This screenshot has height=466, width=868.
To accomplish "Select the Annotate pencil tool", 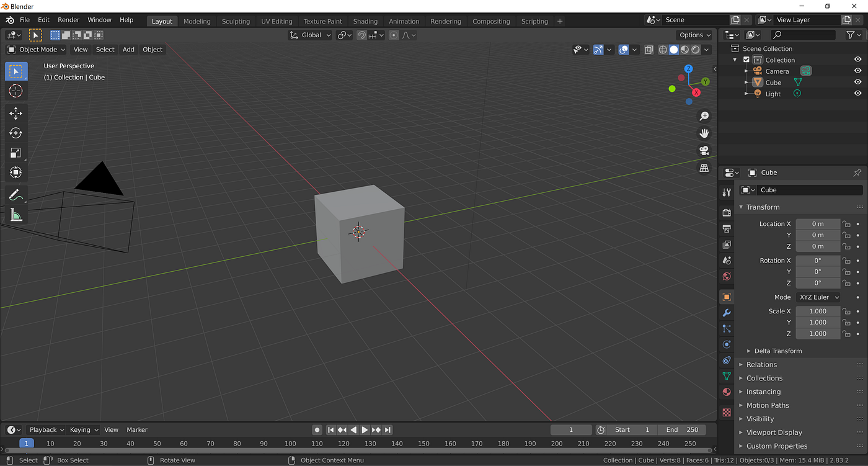I will pos(16,195).
